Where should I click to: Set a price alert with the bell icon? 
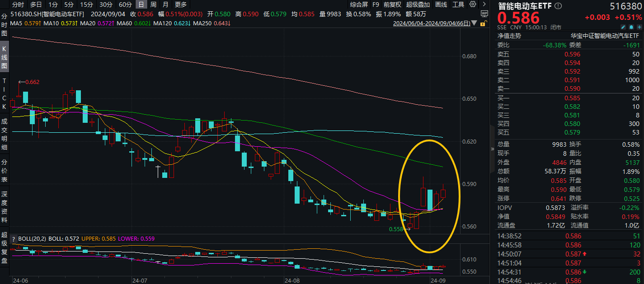pos(631,27)
